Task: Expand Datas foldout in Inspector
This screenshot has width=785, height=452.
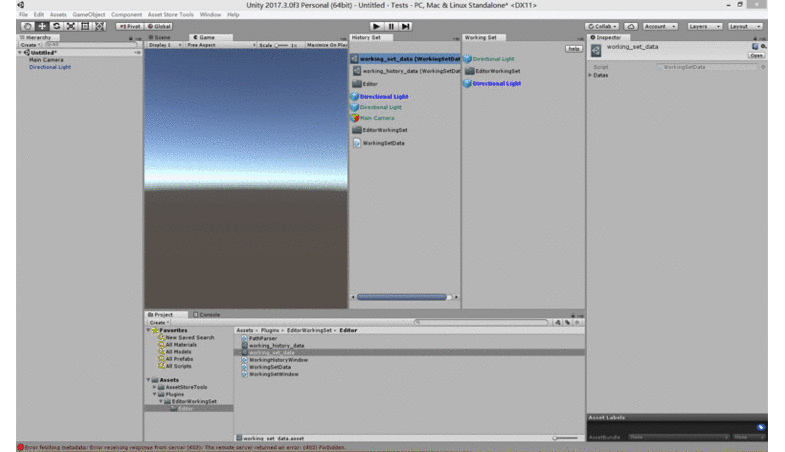Action: click(590, 75)
